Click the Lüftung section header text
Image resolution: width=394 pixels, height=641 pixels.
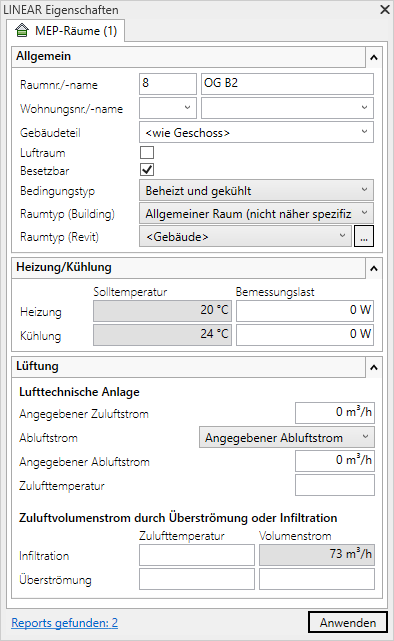[x=37, y=366]
